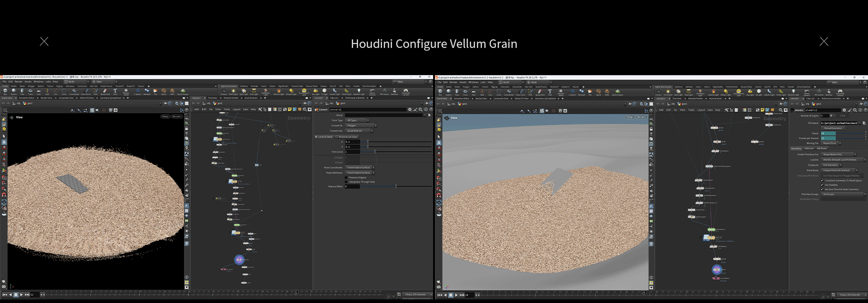Open Quick Shapes tool in convert2 window
The height and width of the screenshot is (303, 868).
pyautogui.click(x=183, y=92)
